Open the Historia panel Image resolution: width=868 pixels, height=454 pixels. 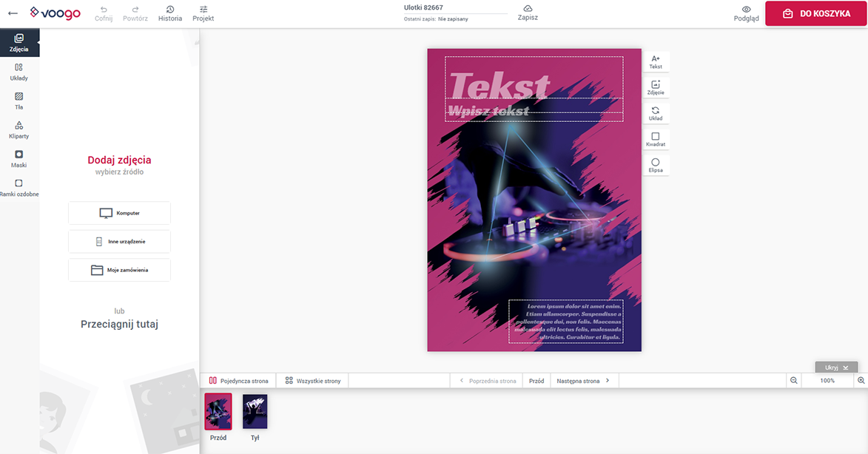170,13
